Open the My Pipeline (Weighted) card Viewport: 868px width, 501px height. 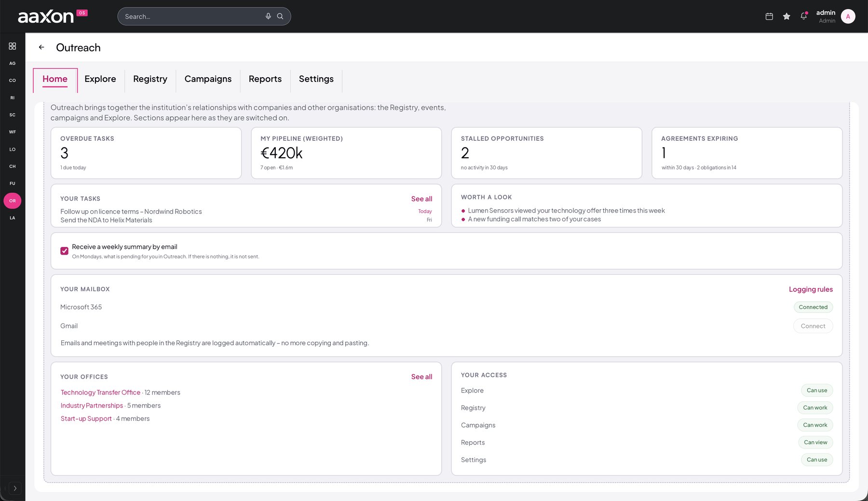click(x=346, y=153)
